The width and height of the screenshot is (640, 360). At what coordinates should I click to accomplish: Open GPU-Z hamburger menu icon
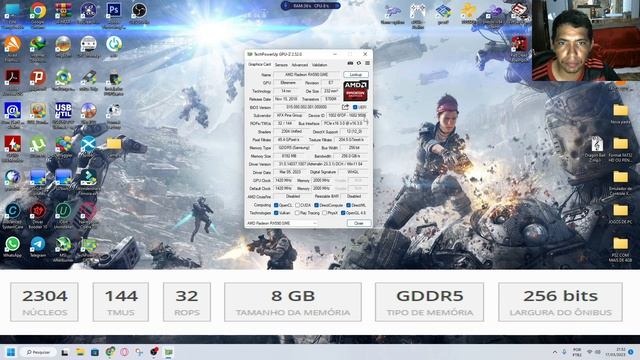(367, 64)
